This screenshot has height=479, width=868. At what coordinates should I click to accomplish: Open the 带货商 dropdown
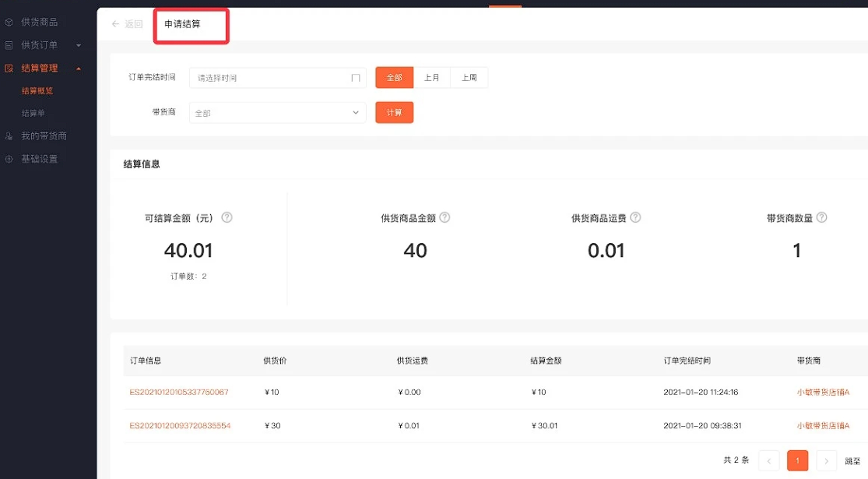[x=277, y=112]
